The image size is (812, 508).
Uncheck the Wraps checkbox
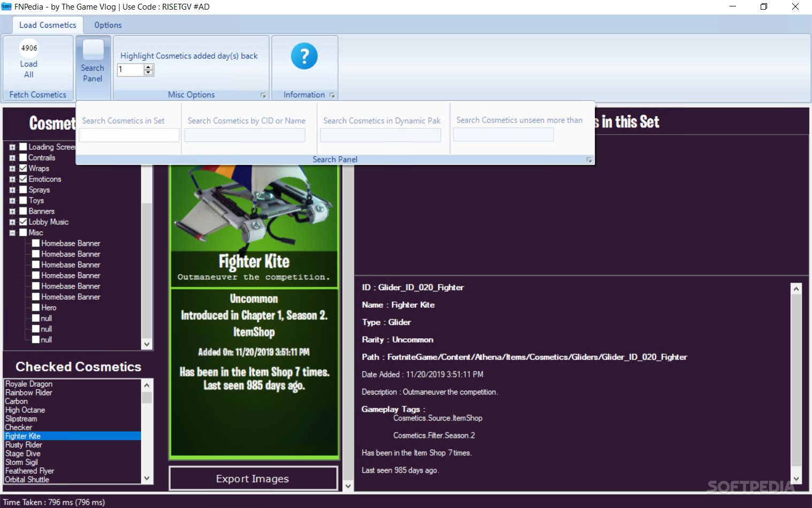23,168
